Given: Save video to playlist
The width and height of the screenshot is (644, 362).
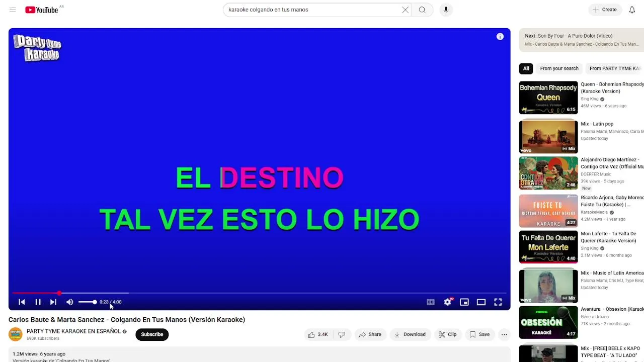Looking at the screenshot, I should coord(479,334).
